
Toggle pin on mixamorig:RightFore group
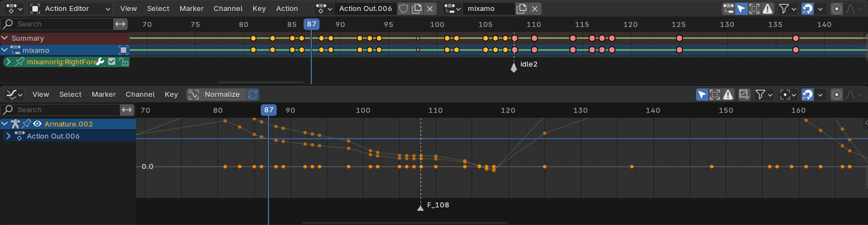coord(20,62)
